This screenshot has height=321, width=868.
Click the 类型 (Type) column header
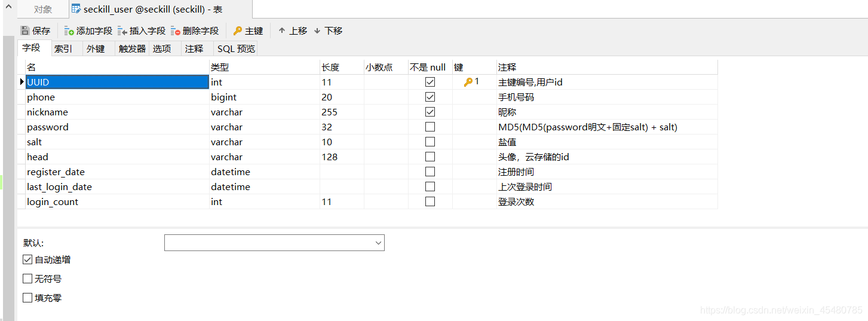(x=265, y=67)
